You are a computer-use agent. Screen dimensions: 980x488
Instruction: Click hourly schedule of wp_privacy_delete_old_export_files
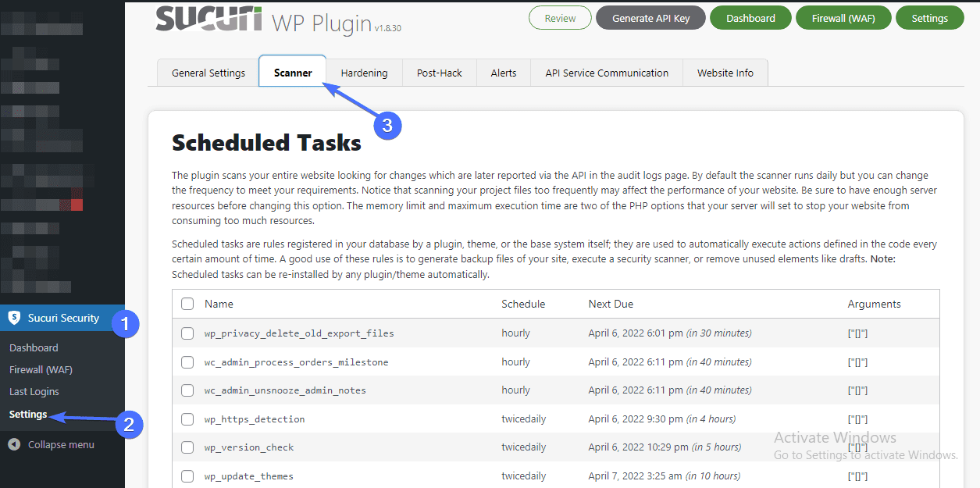point(515,333)
